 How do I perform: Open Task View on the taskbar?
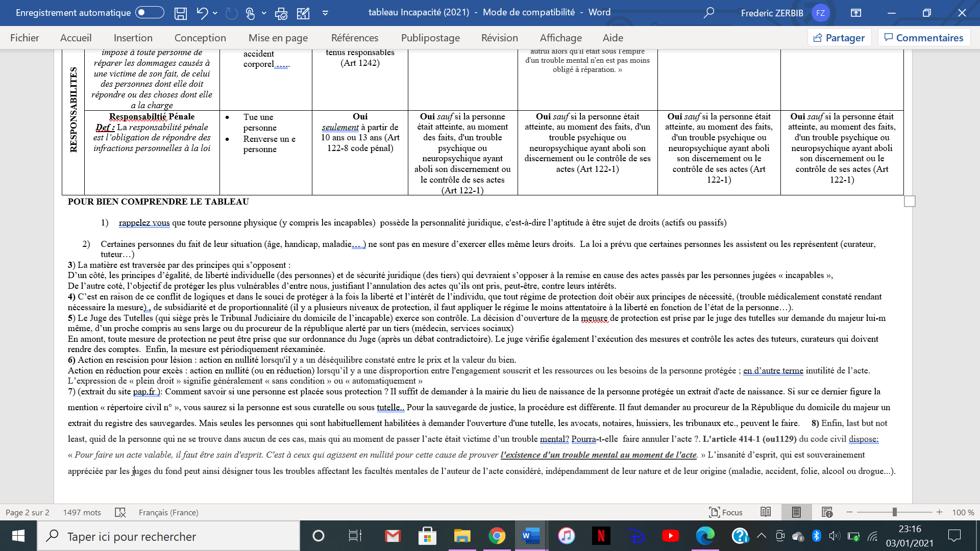point(355,536)
